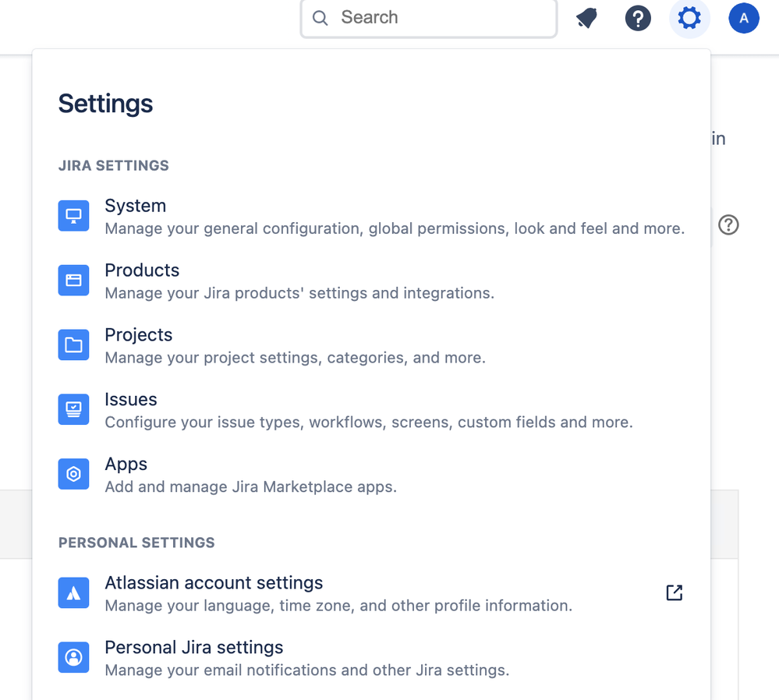Open System settings

[372, 216]
